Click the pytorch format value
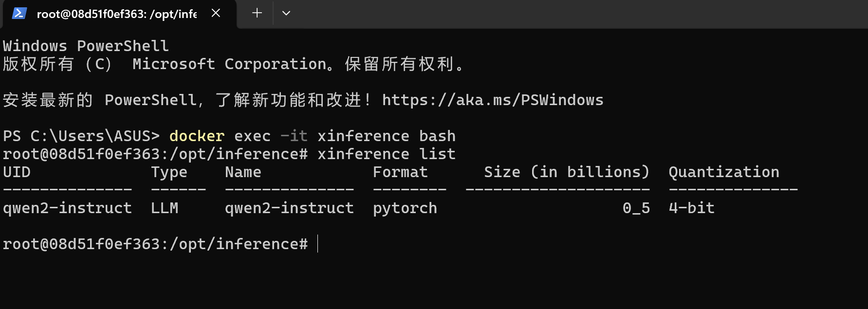Screen dimensions: 868x309 pyautogui.click(x=405, y=208)
